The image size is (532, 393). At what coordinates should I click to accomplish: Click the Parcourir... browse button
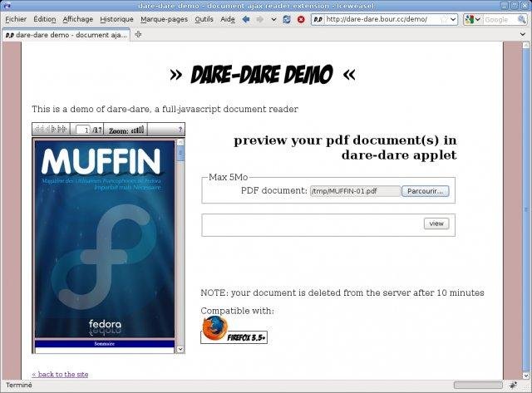coord(425,191)
